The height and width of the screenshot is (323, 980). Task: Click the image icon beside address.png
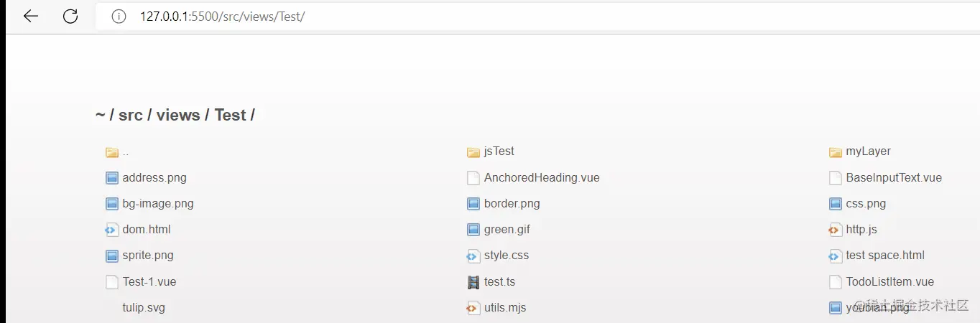(x=111, y=178)
